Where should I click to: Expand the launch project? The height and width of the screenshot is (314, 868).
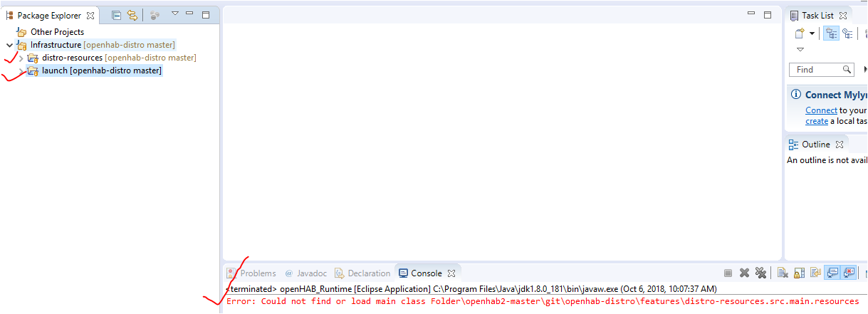pyautogui.click(x=21, y=70)
